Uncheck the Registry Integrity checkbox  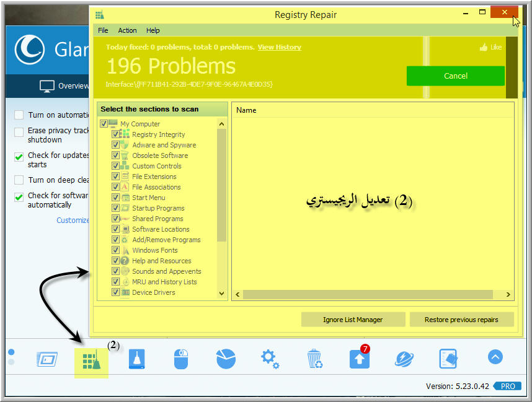tap(115, 134)
